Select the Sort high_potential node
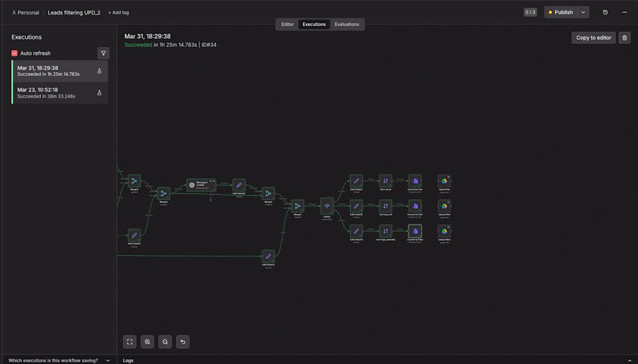Screen dimensions: 638x364 [x=385, y=231]
